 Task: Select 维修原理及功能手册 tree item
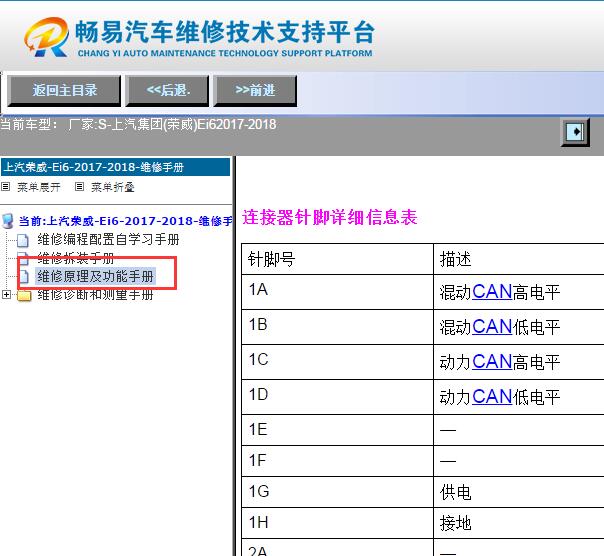pyautogui.click(x=95, y=276)
